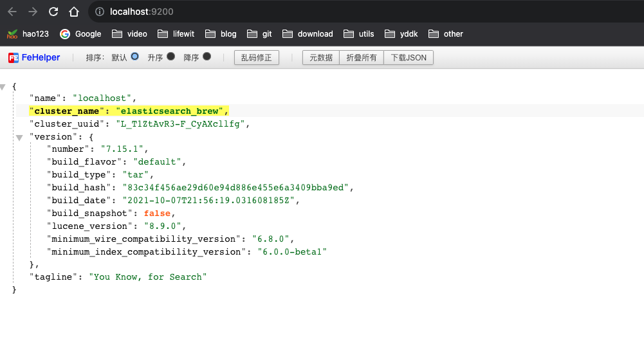Open the git bookmark folder

click(259, 34)
